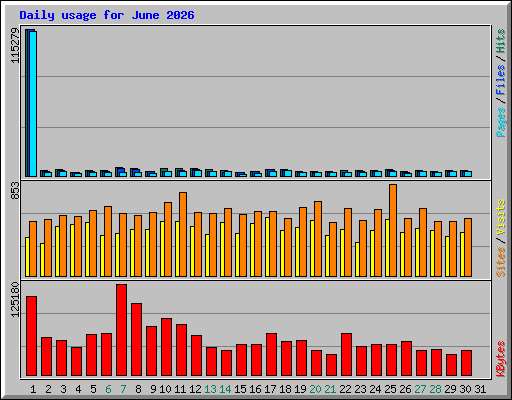Screen dimensions: 512x400
Task: Click green day label 7 on the x-axis
Action: tap(123, 389)
